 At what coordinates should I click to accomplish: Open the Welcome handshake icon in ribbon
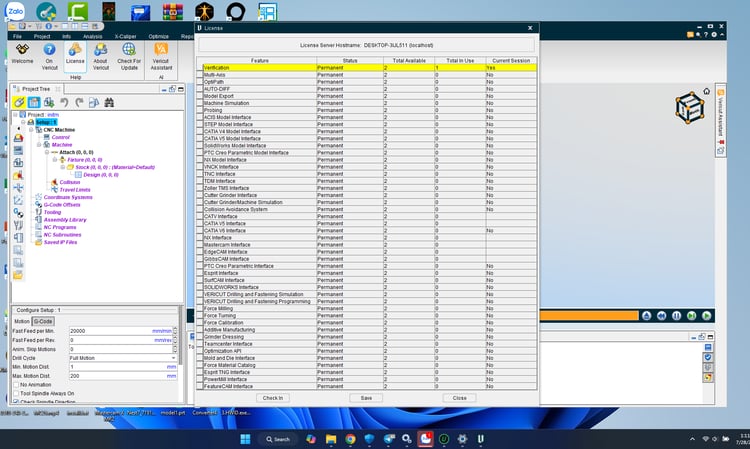tap(22, 49)
